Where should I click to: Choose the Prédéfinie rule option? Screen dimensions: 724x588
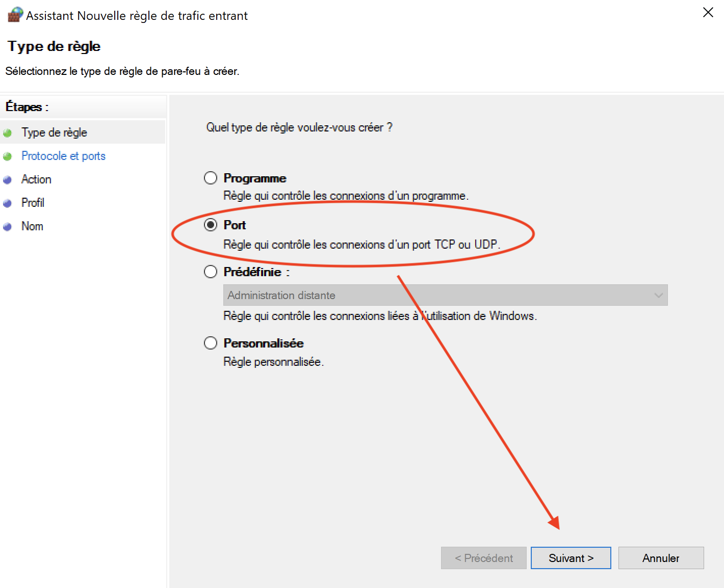(211, 272)
